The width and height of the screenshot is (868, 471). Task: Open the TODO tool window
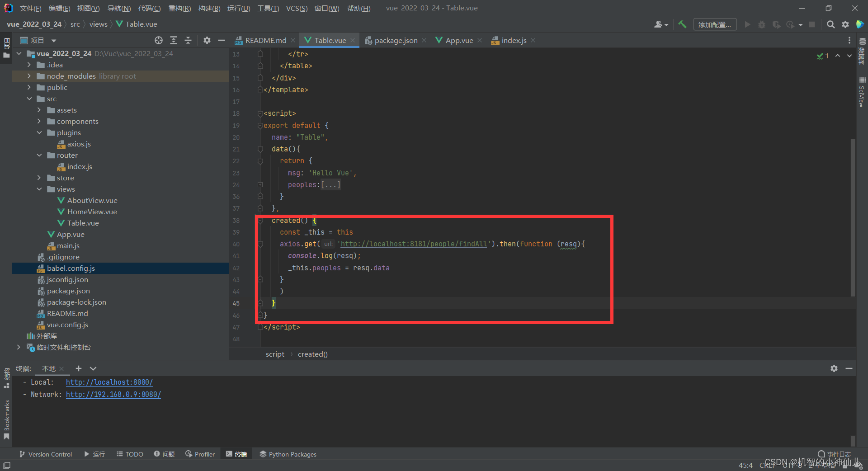(130, 454)
